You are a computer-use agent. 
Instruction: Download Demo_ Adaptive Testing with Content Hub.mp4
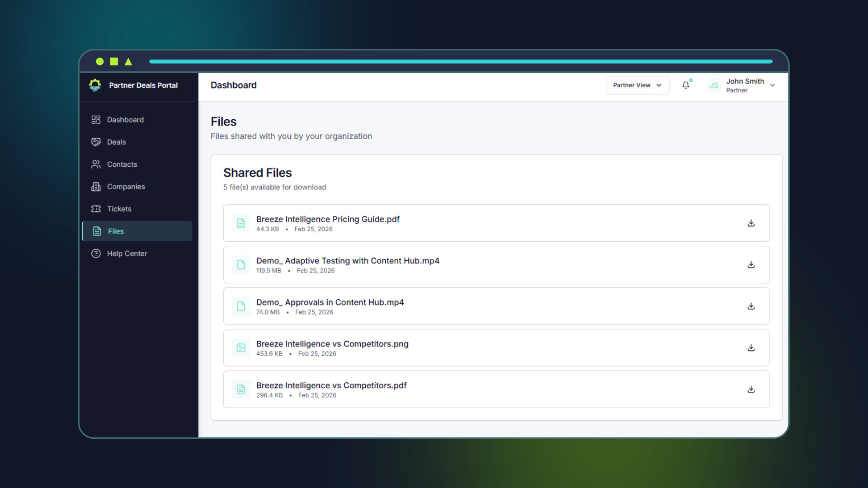751,264
